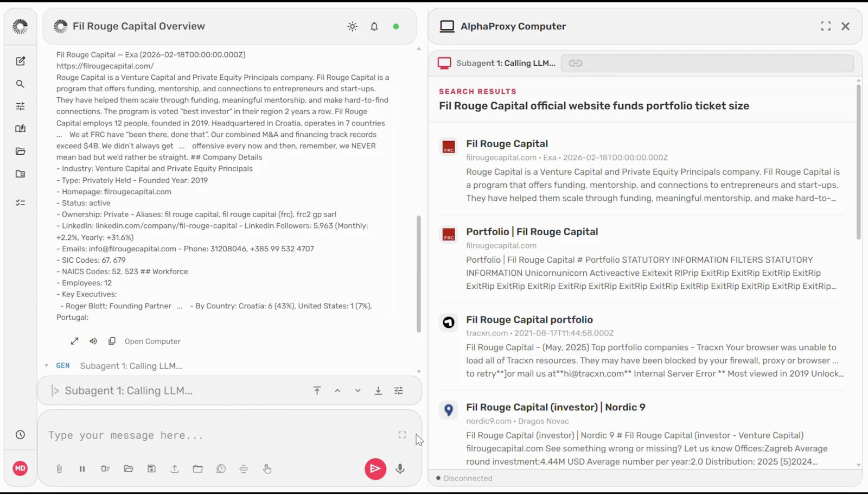Open Portfolio | Fil Rouge Capital result

[x=532, y=232]
